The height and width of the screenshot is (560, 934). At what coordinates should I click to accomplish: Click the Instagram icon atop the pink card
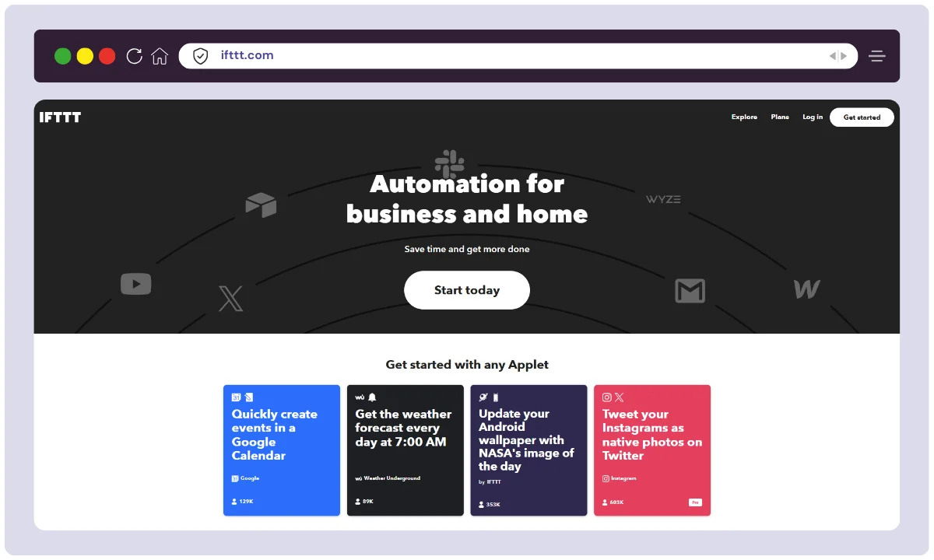(x=607, y=397)
